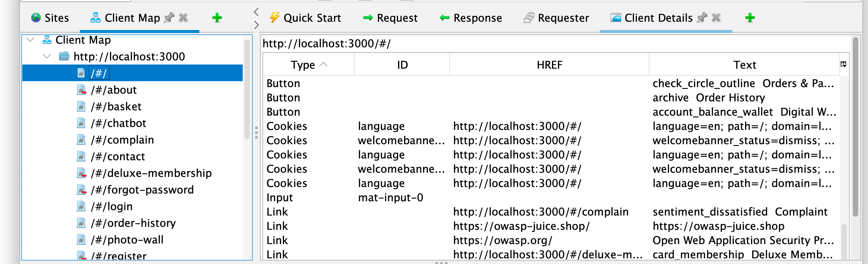Select the /#/deluxe-membership tree entry

[151, 173]
